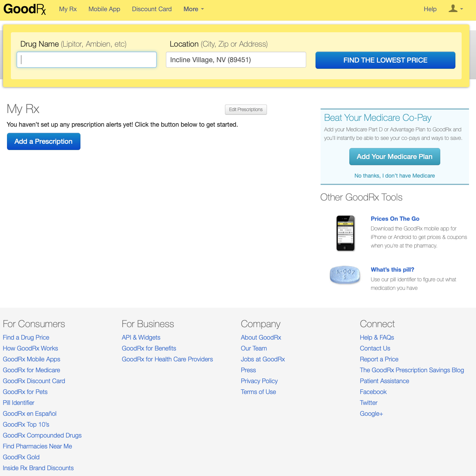Open the What's this pill? link
This screenshot has width=476, height=476.
(392, 270)
